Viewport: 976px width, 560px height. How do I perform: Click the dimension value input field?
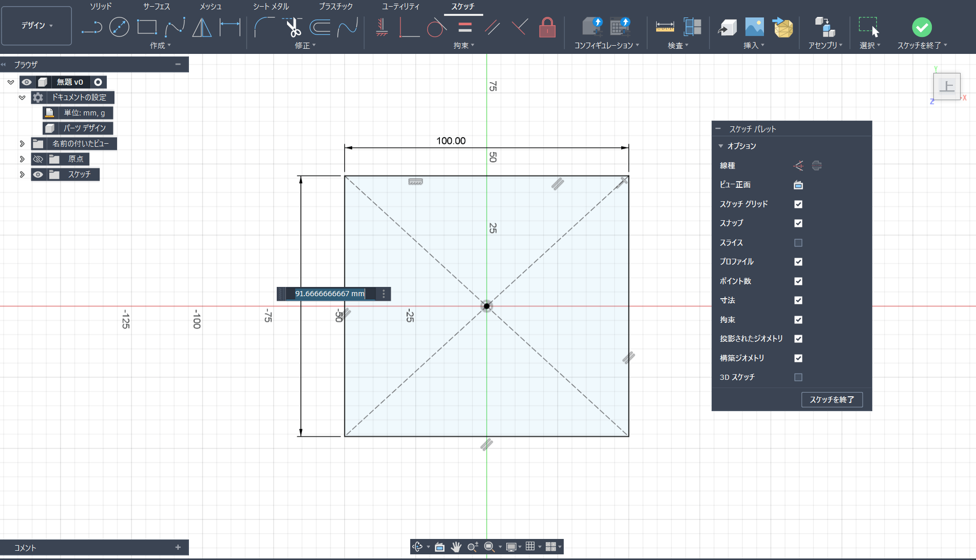[330, 294]
